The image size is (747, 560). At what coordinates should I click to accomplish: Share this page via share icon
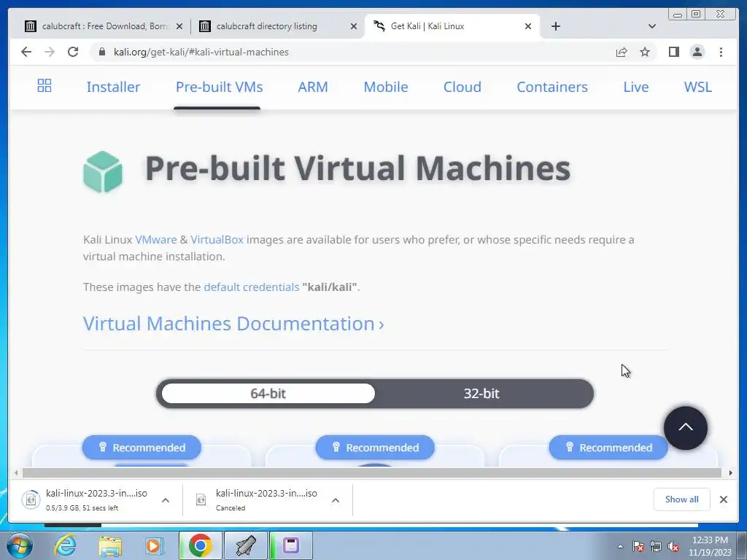[622, 52]
